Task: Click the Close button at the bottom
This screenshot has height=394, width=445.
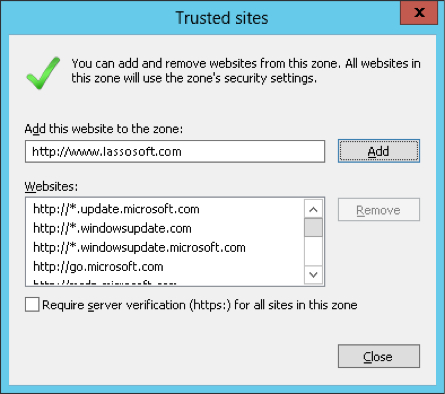Action: (379, 356)
